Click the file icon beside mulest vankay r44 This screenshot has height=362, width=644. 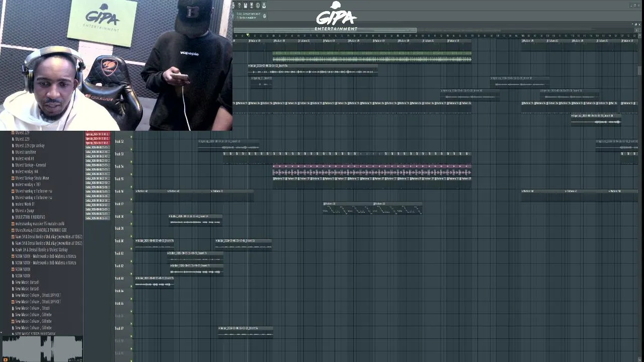[13, 172]
